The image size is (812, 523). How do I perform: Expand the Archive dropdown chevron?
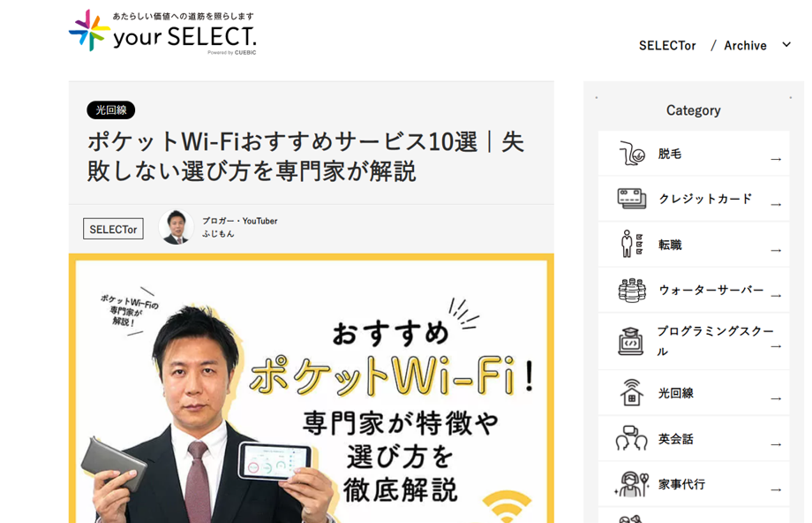pyautogui.click(x=786, y=44)
